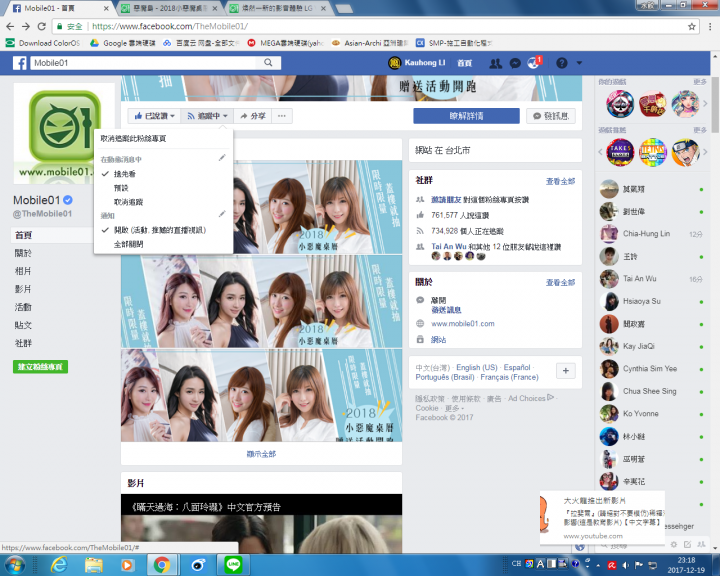The image size is (720, 576).
Task: Edit news feed preferences with the upper pencil icon
Action: pyautogui.click(x=222, y=158)
